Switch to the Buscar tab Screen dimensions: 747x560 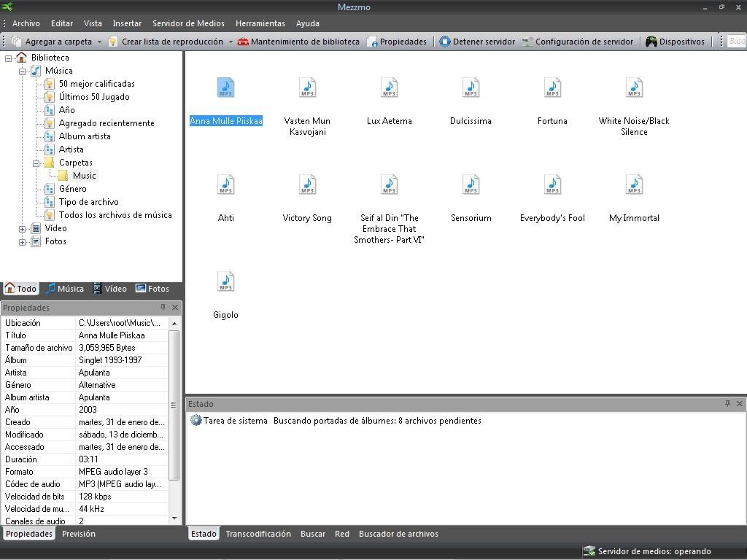(x=313, y=534)
